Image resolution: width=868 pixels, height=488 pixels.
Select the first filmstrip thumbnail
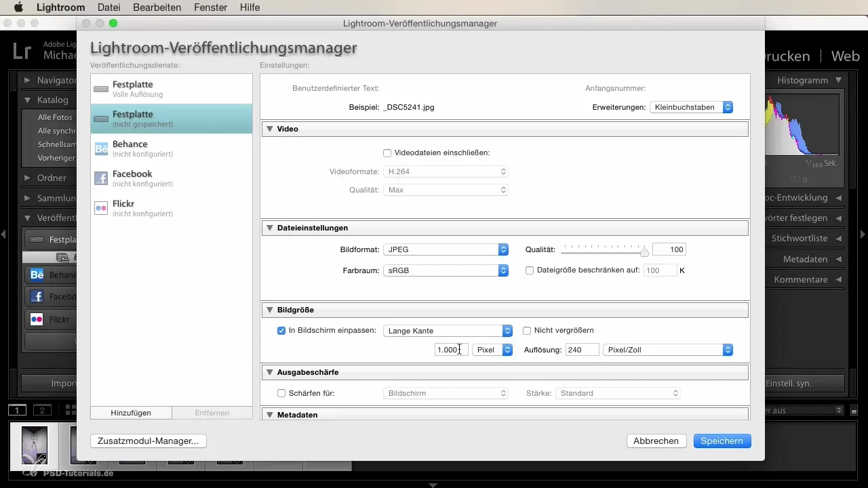click(35, 445)
